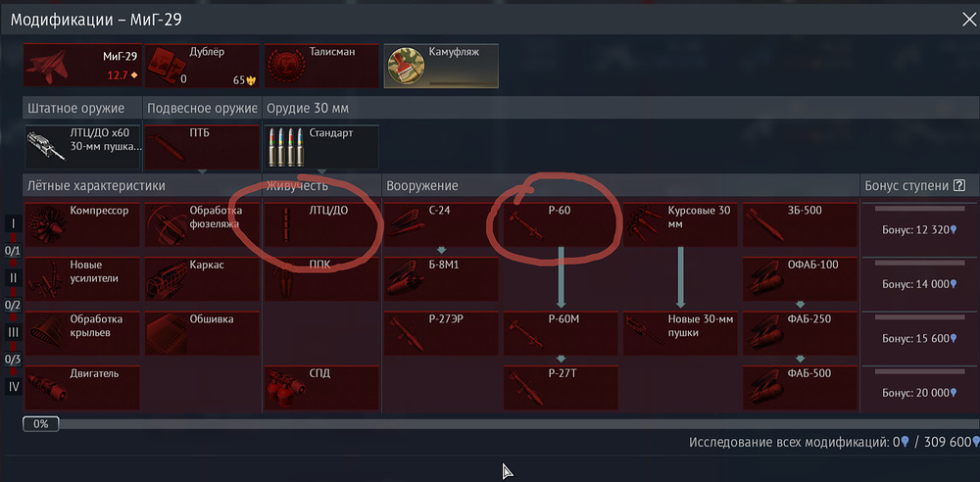Screen dimensions: 980x482
Task: Select the Р-27ЭР missile modification
Action: 441,333
